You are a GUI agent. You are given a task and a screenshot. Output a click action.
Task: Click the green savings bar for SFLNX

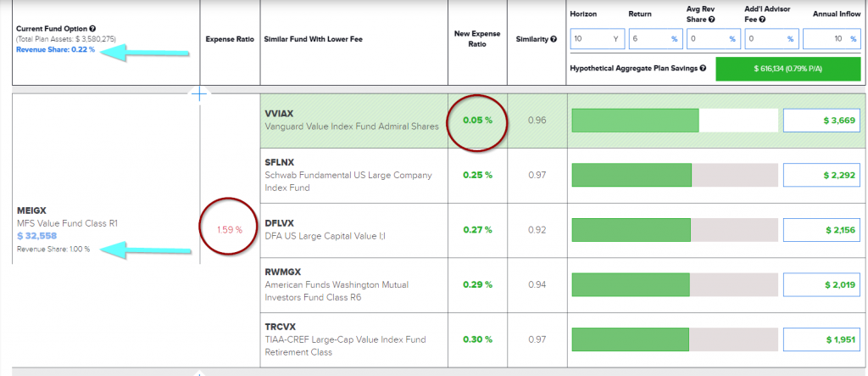pos(632,175)
